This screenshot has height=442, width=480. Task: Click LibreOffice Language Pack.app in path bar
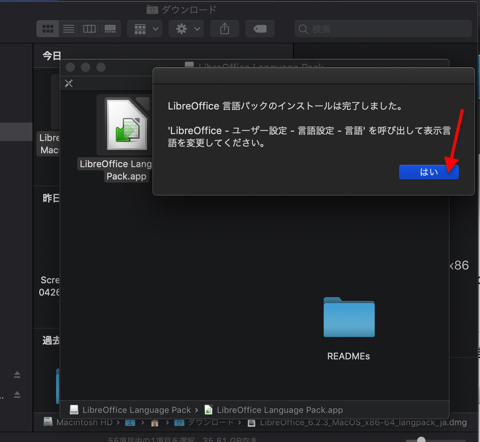point(274,410)
